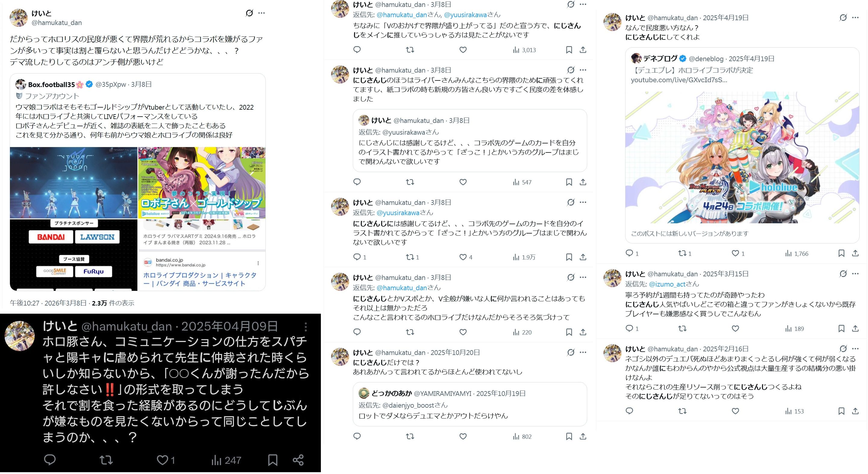
Task: Toggle like on the 547-view tweet
Action: (463, 182)
